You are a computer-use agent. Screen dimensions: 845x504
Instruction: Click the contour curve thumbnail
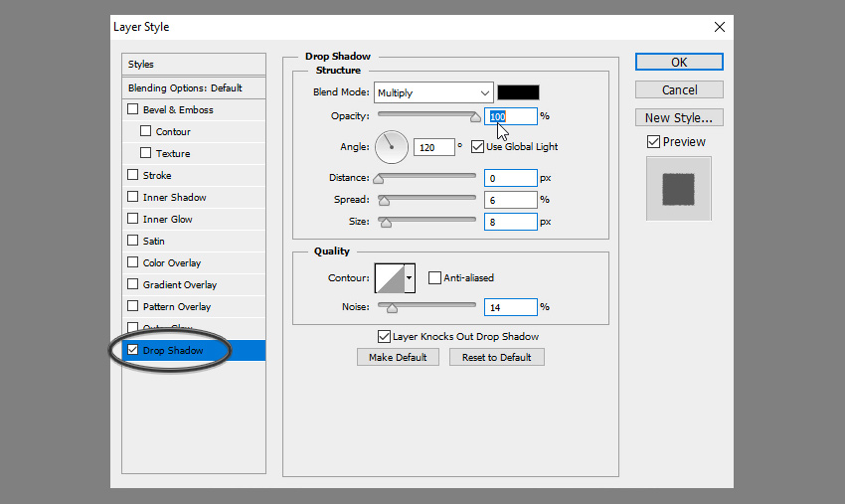pos(390,278)
